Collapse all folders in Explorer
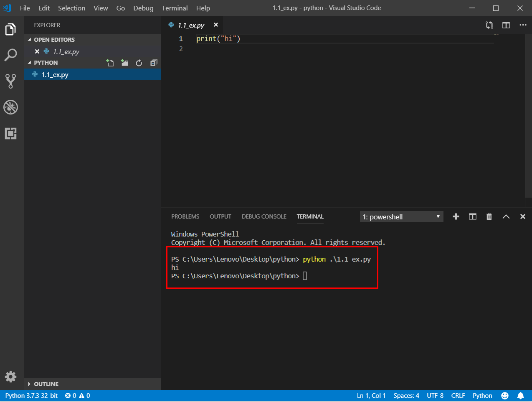Viewport: 532px width, 402px height. (154, 63)
